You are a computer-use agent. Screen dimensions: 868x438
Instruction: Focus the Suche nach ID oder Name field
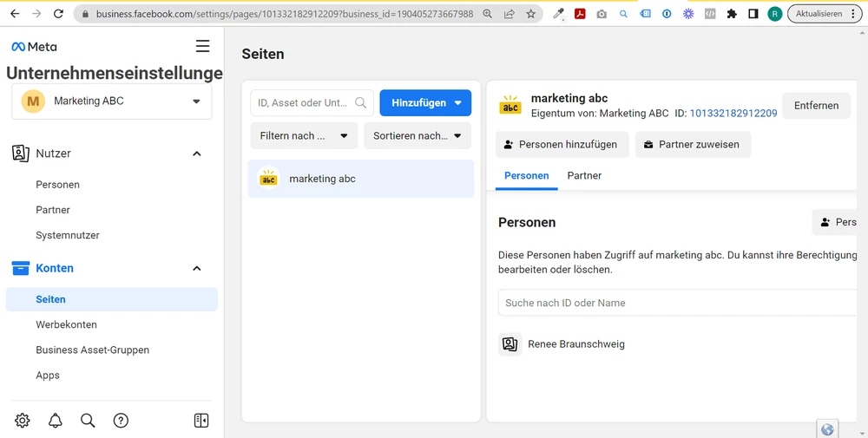tap(678, 303)
